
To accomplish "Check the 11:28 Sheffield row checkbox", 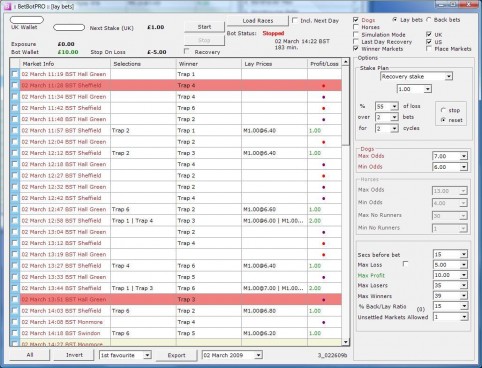I will click(14, 85).
